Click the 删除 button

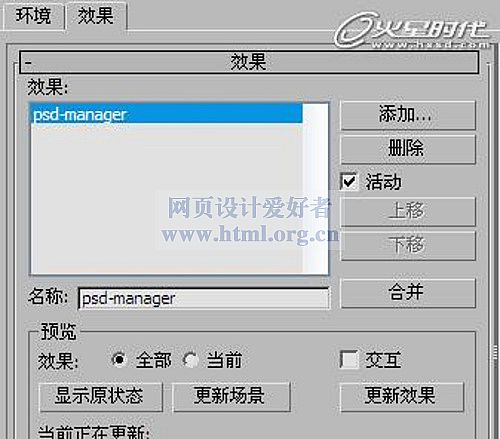coord(408,149)
